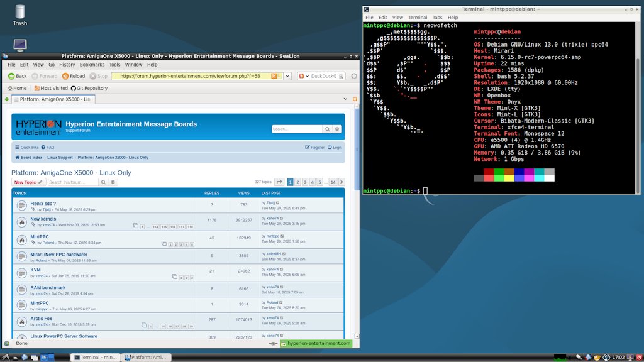
Task: View latest post icon in New kernels row
Action: (282, 218)
